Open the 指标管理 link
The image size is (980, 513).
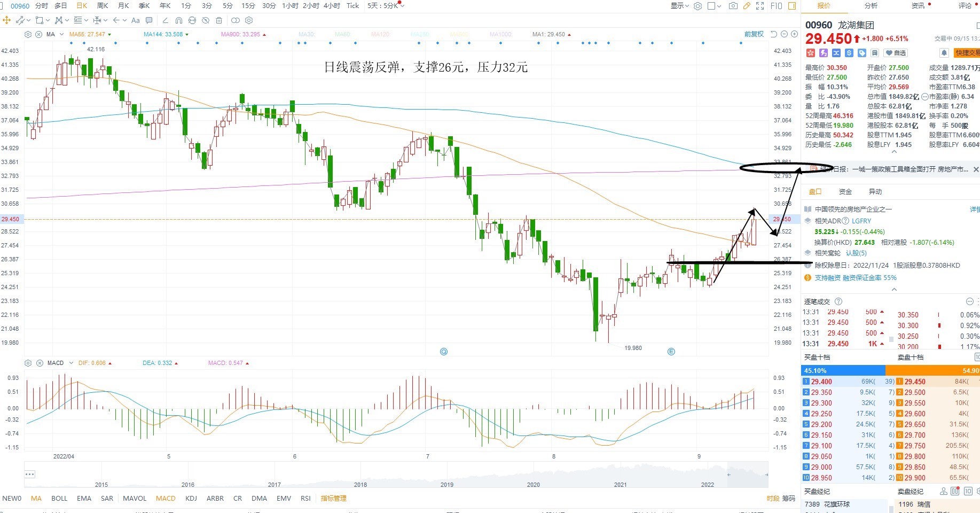[x=334, y=499]
